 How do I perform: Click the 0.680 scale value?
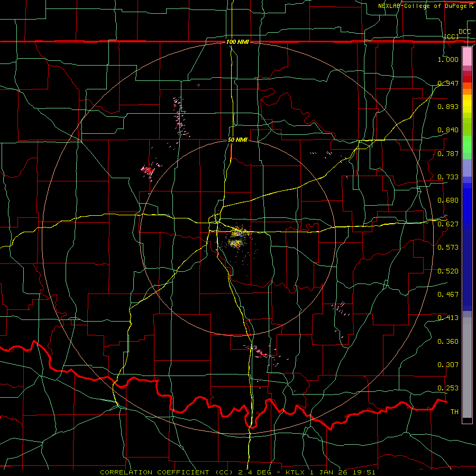point(448,200)
